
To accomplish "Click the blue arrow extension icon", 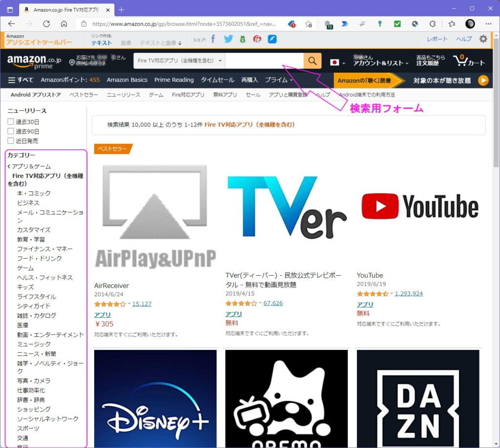I will [344, 24].
